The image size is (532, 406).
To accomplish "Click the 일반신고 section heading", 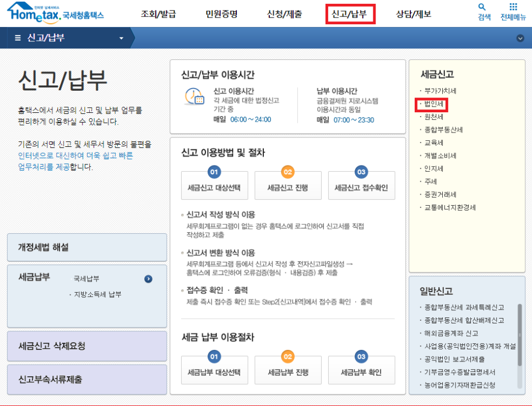I will tap(436, 291).
